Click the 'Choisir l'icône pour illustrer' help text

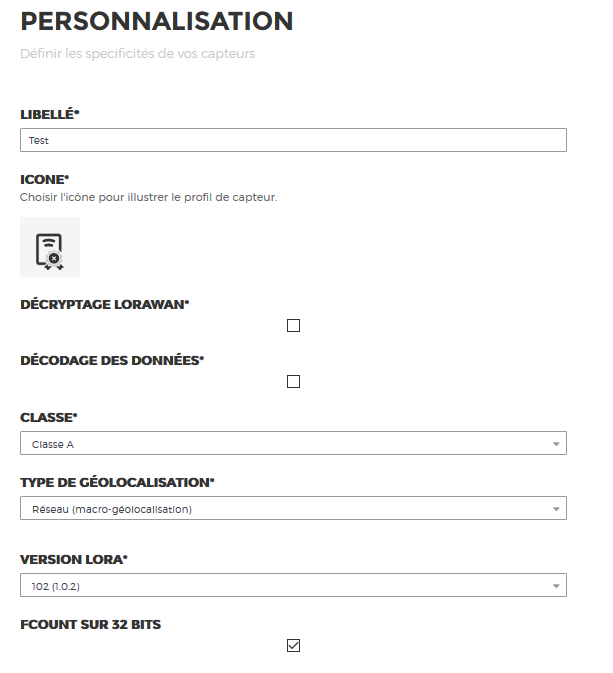(x=149, y=197)
